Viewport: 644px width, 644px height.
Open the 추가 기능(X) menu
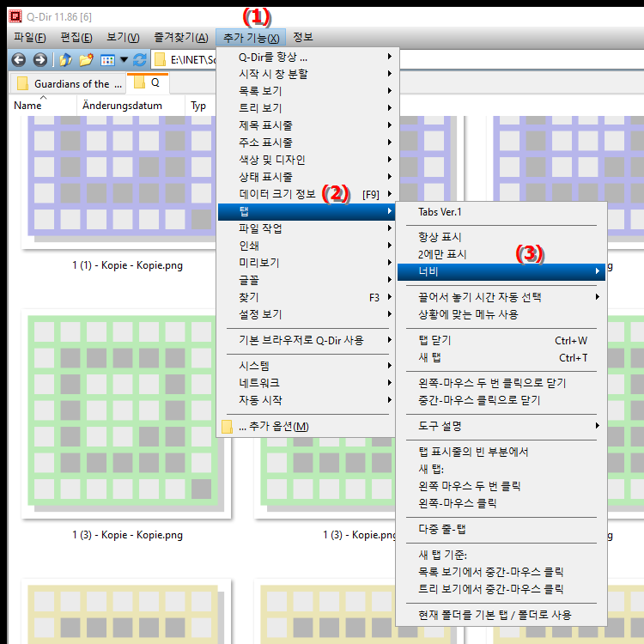click(251, 38)
